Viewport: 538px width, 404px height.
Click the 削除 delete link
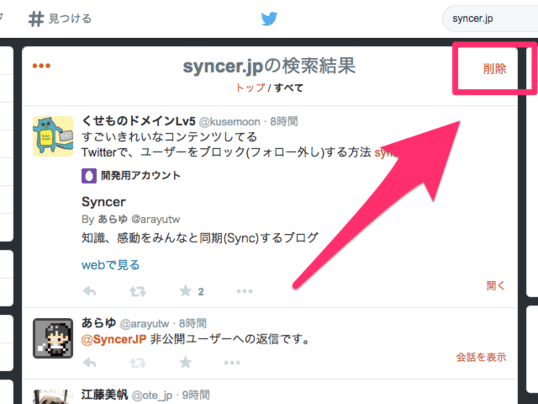click(494, 69)
